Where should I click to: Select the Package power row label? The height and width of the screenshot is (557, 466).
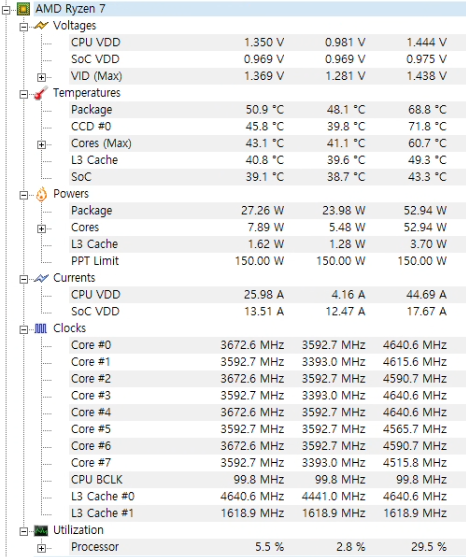click(x=92, y=211)
